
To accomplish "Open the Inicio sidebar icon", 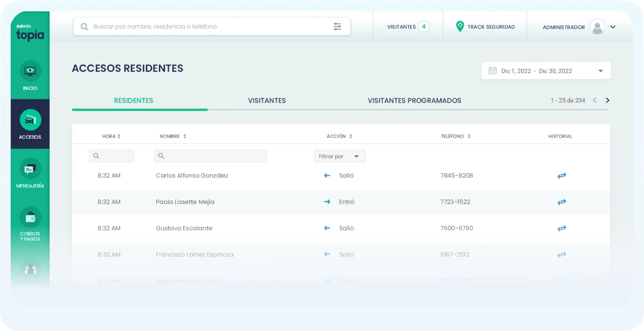I will pyautogui.click(x=30, y=71).
